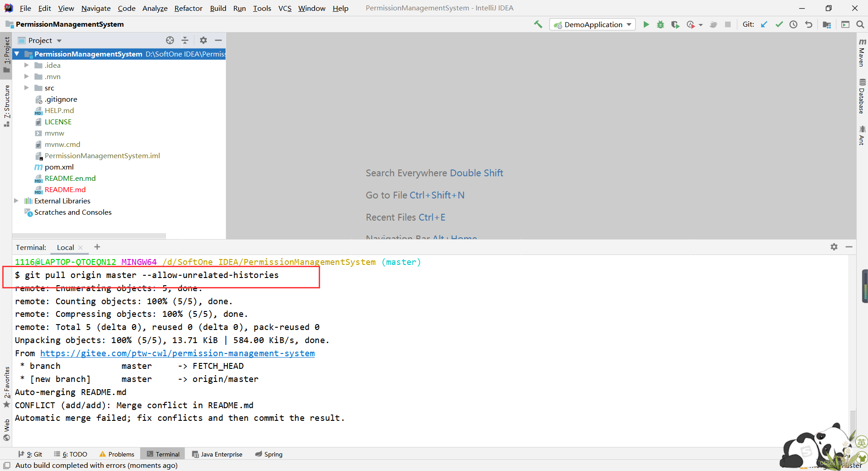Run DemoApplication with the green play icon
The height and width of the screenshot is (471, 868).
[x=646, y=24]
